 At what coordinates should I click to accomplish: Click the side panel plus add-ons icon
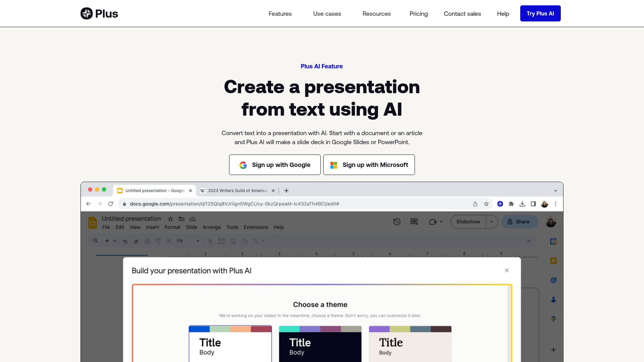click(553, 350)
